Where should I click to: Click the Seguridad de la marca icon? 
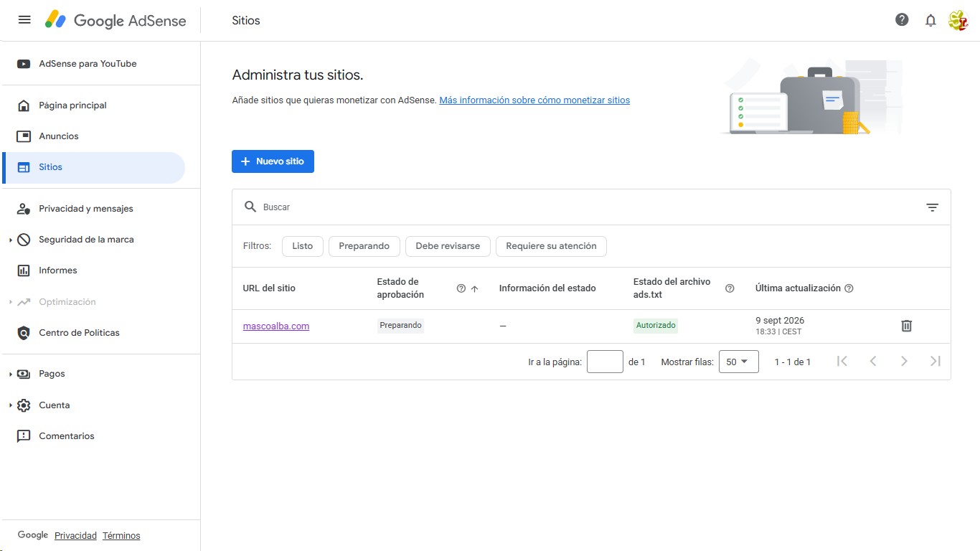[x=24, y=240]
